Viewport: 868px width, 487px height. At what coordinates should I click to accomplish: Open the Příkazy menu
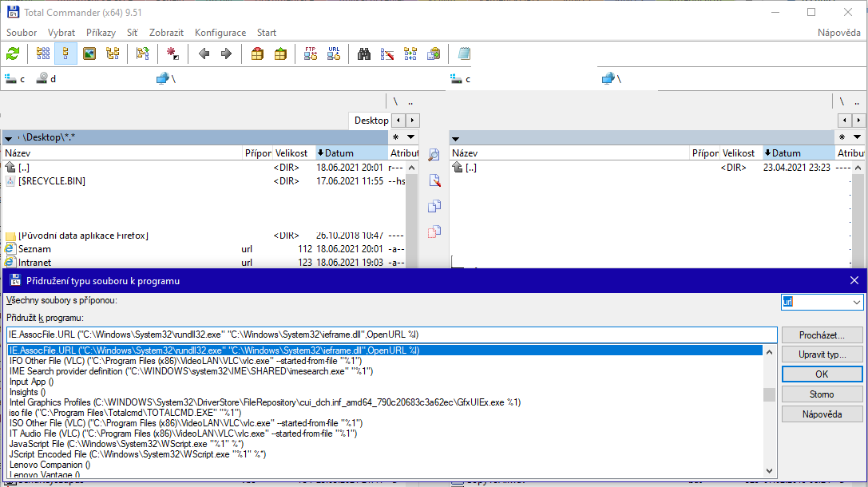click(101, 33)
